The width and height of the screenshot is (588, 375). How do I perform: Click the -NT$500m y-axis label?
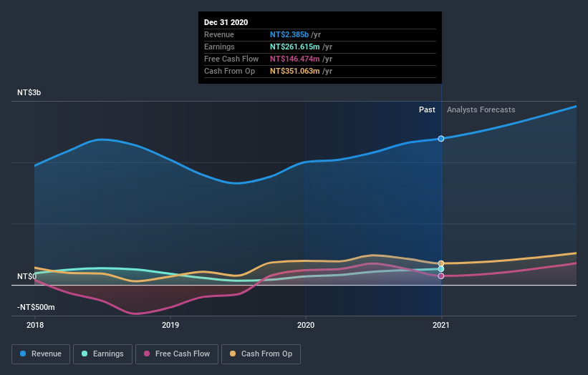pyautogui.click(x=36, y=307)
